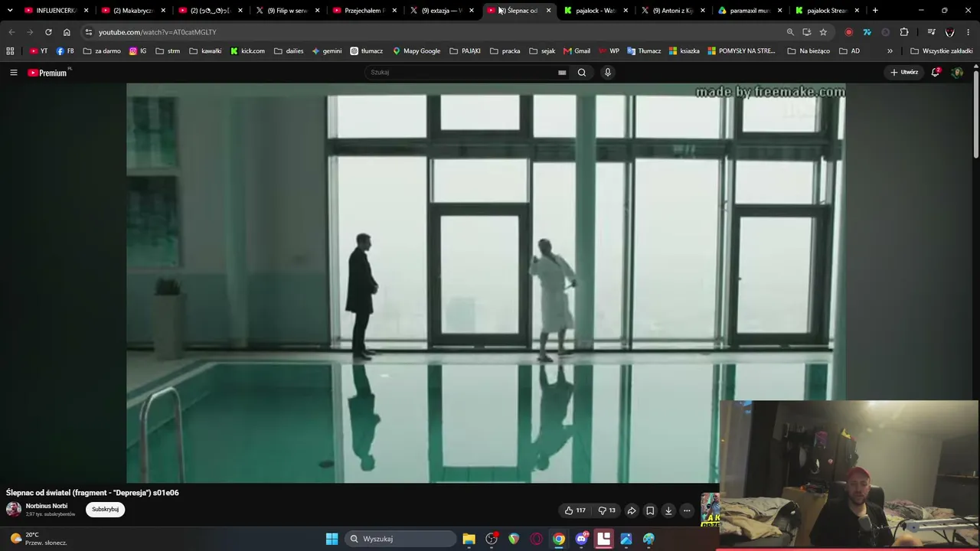Image resolution: width=980 pixels, height=551 pixels.
Task: Launch File Explorer from taskbar
Action: tap(469, 539)
